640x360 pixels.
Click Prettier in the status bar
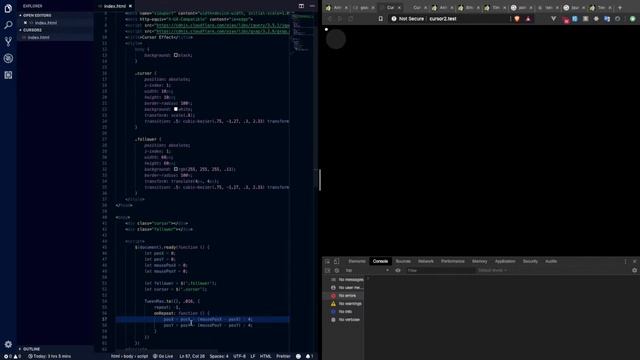click(283, 356)
